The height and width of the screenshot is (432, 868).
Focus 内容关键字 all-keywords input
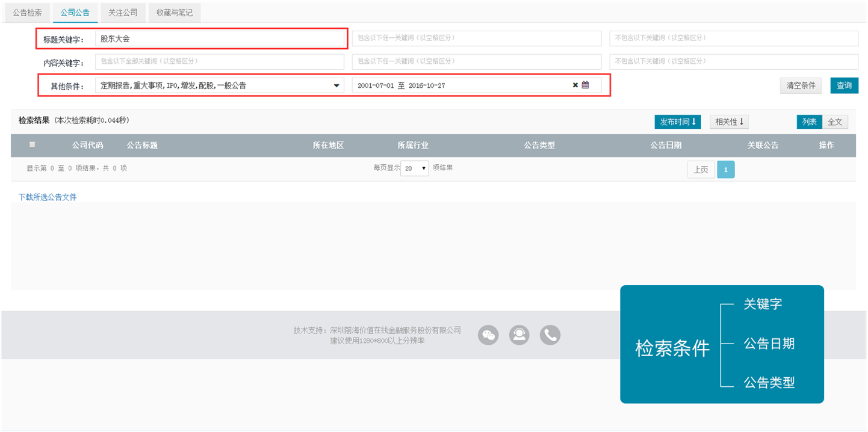tap(219, 61)
